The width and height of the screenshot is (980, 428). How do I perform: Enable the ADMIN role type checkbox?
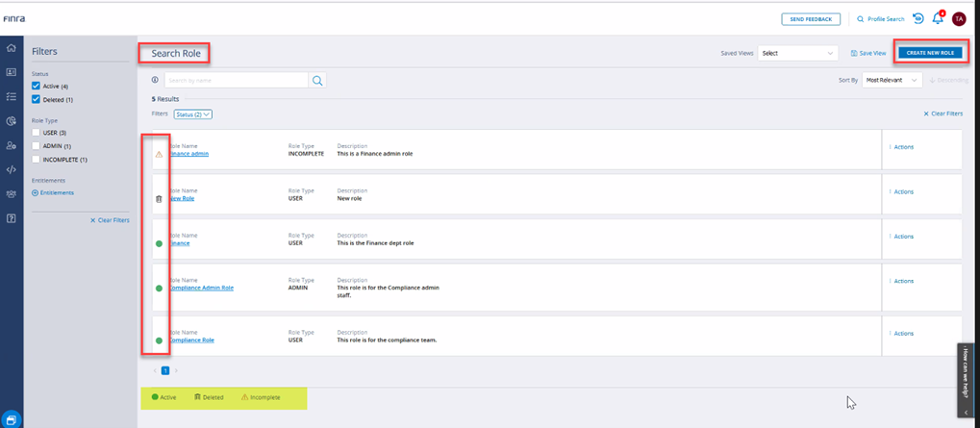[37, 146]
